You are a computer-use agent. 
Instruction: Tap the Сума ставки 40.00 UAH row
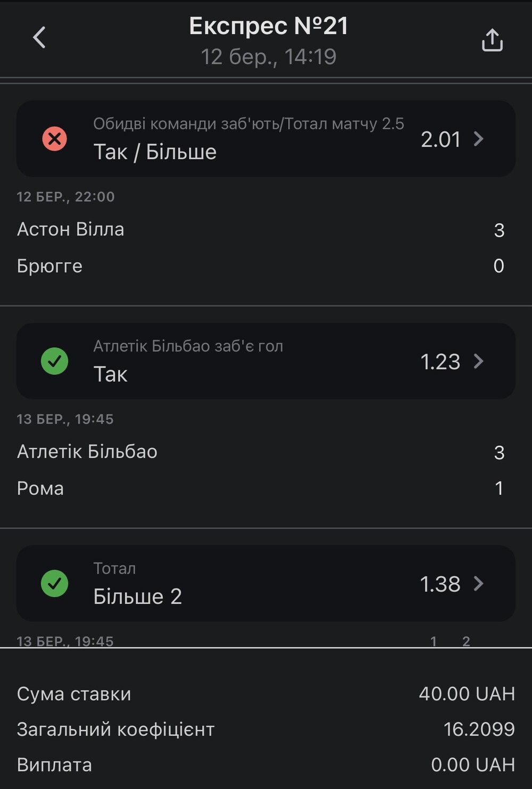tap(266, 694)
